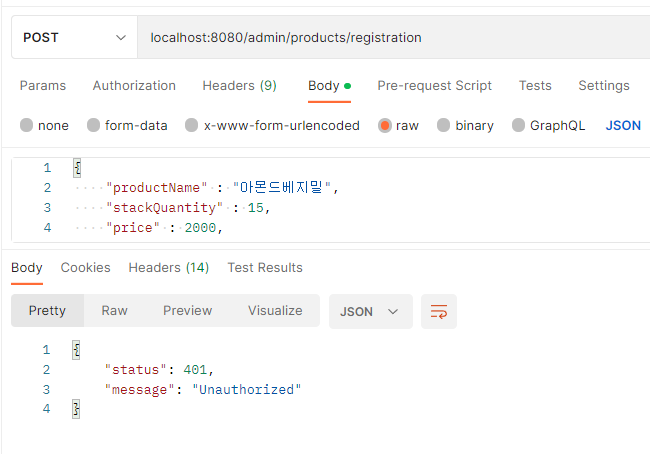Open the blue JSON format dropdown
The image size is (650, 454).
coord(623,125)
